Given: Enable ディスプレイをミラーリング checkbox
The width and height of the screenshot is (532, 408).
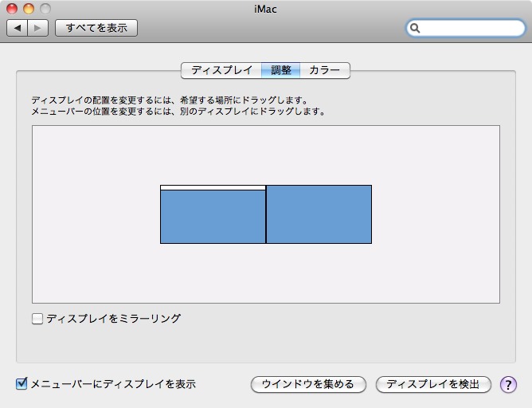Looking at the screenshot, I should click(37, 319).
